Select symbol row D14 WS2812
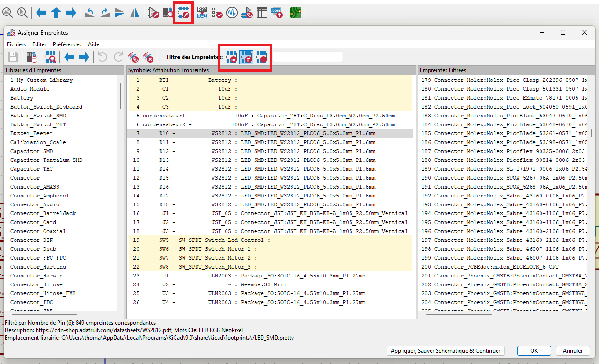The height and width of the screenshot is (364, 599). coord(271,169)
